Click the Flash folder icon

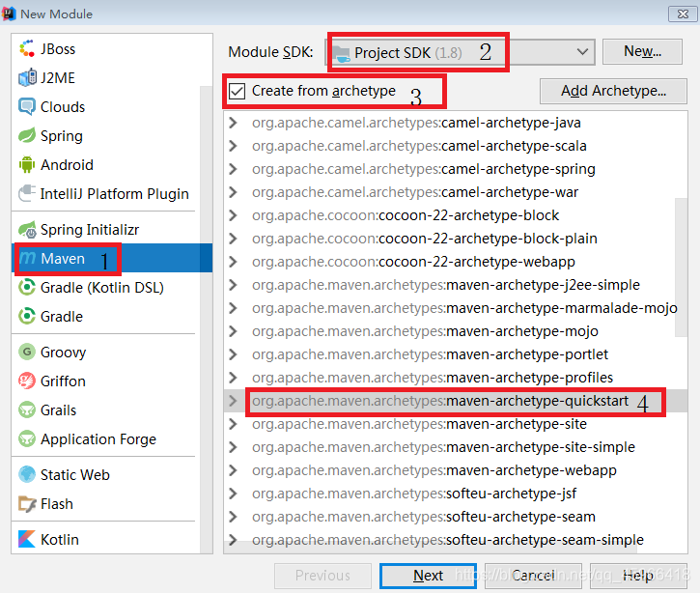click(27, 504)
